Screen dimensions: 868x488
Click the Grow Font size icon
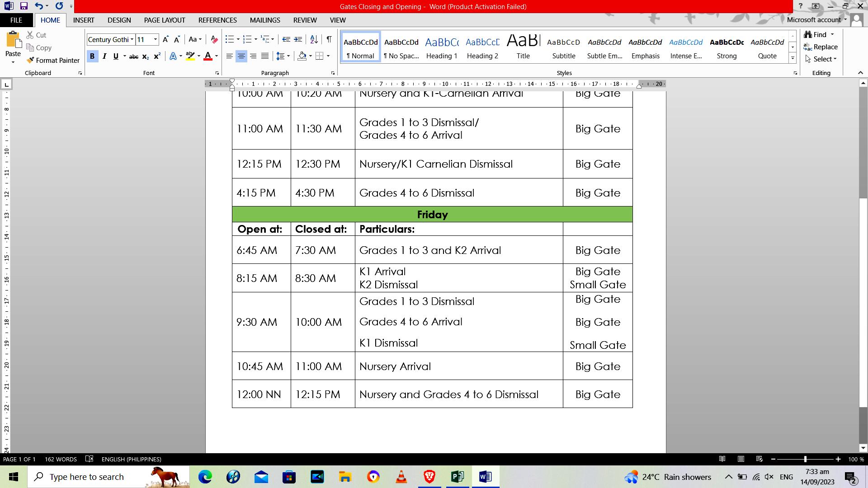pos(165,39)
